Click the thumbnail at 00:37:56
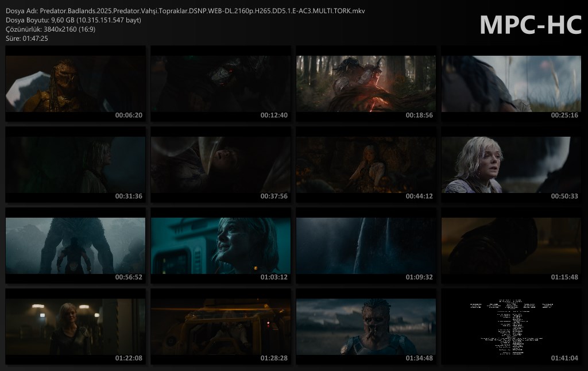 coord(220,165)
